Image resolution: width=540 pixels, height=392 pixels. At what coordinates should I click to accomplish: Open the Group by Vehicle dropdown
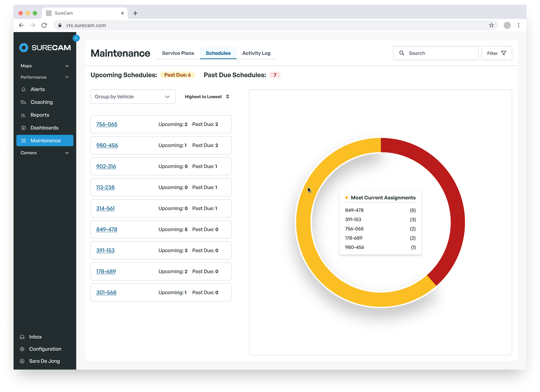[133, 97]
